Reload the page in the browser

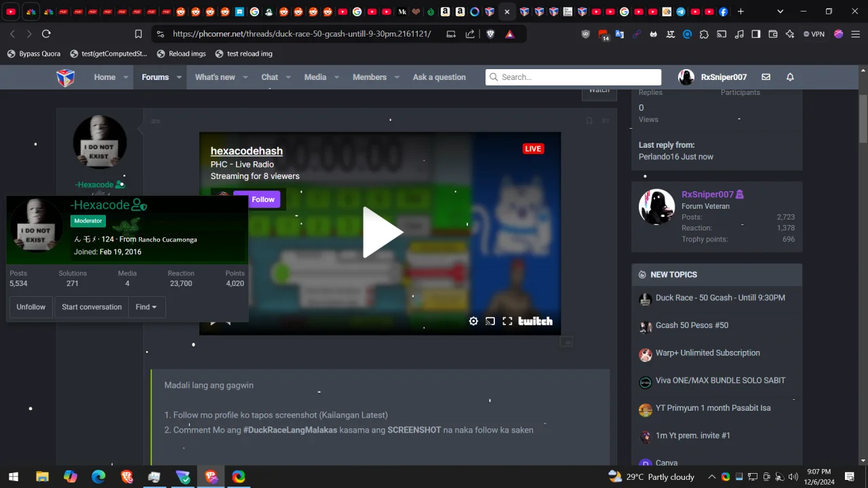tap(46, 34)
